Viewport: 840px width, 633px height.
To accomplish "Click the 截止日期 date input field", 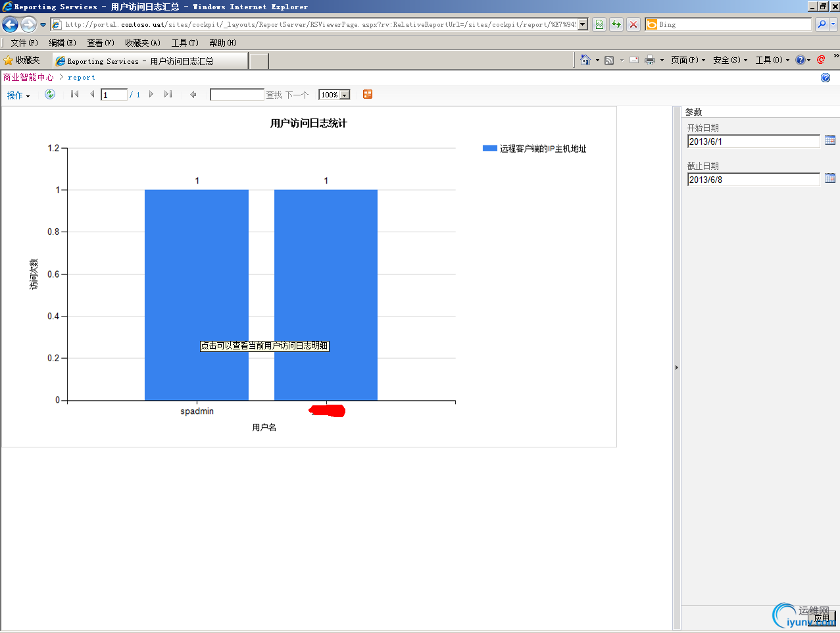I will tap(754, 180).
